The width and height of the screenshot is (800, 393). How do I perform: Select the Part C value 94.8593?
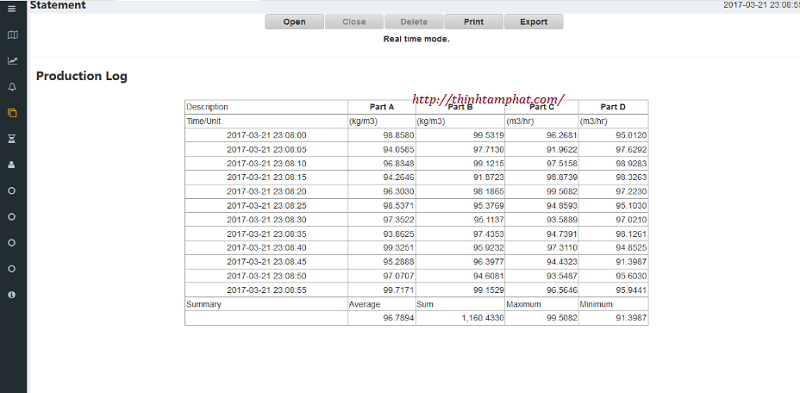coord(562,206)
